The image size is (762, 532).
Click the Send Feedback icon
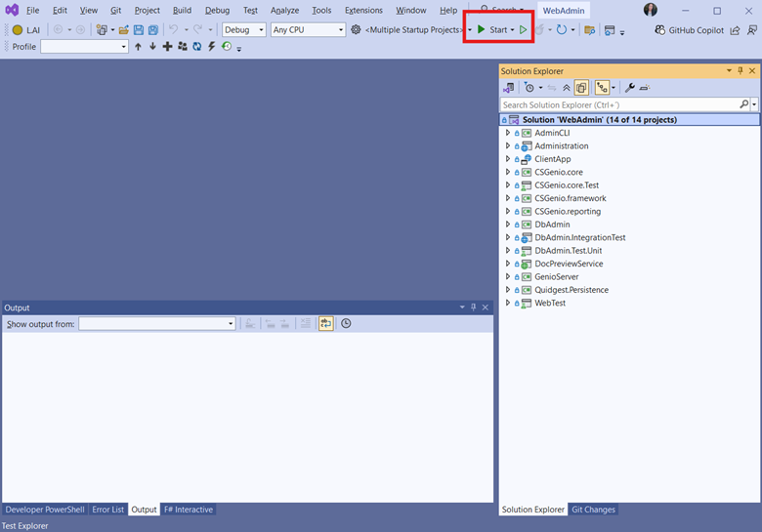752,30
